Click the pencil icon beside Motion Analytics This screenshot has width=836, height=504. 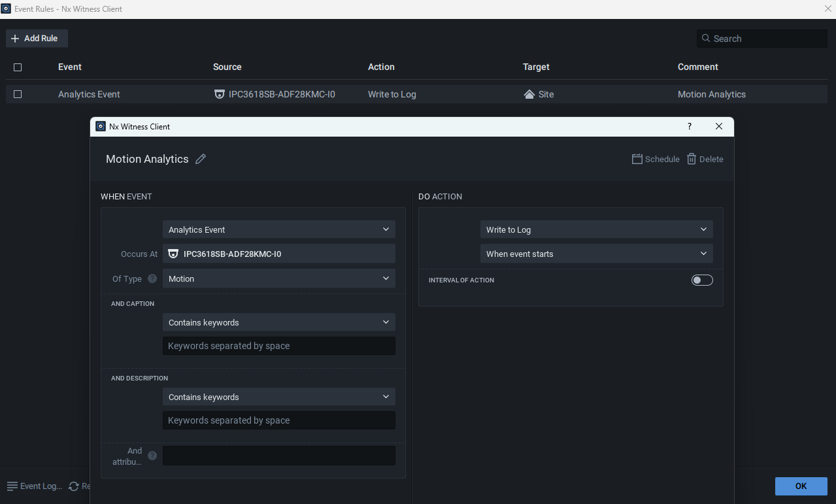[x=201, y=159]
